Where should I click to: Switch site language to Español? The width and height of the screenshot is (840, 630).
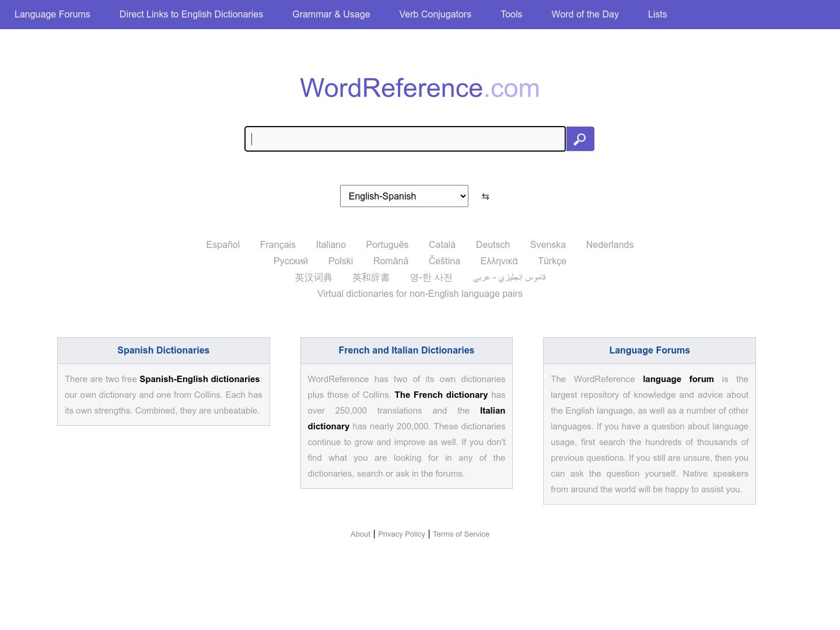[x=223, y=244]
